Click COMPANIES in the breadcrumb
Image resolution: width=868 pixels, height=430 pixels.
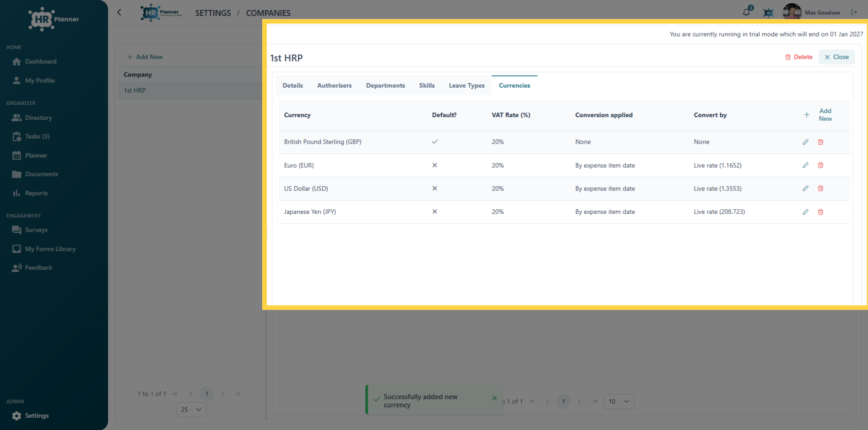[x=268, y=13]
